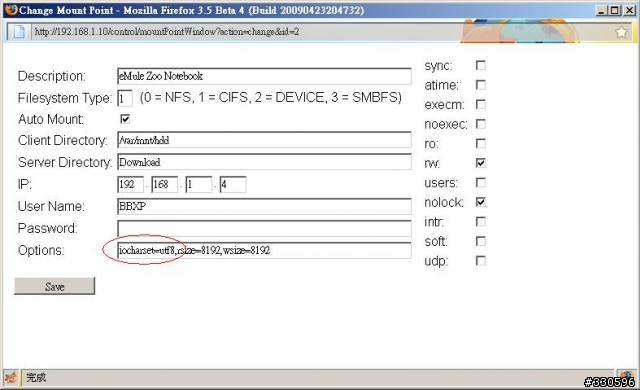Viewport: 640px width, 390px height.
Task: Tick the noexec option
Action: click(x=481, y=124)
